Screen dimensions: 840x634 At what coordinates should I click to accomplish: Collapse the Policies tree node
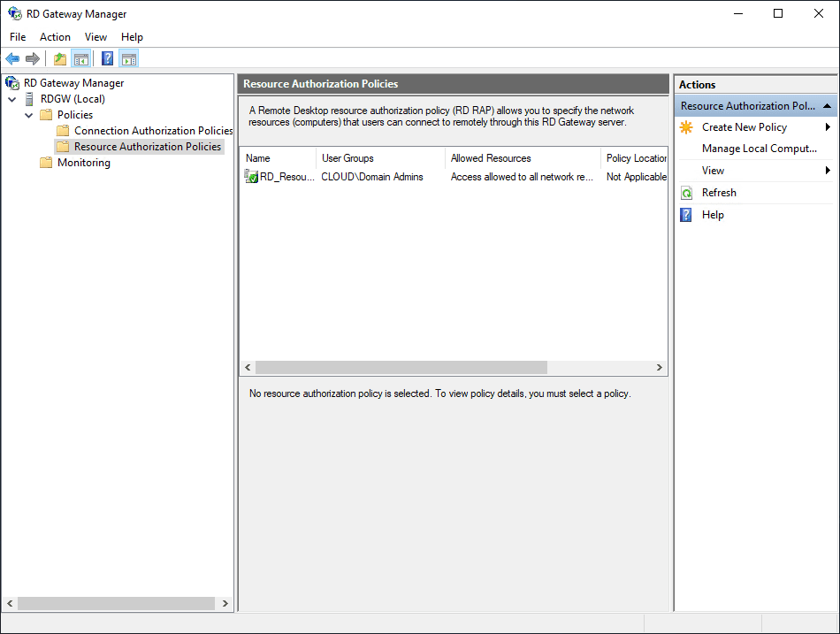coord(28,115)
